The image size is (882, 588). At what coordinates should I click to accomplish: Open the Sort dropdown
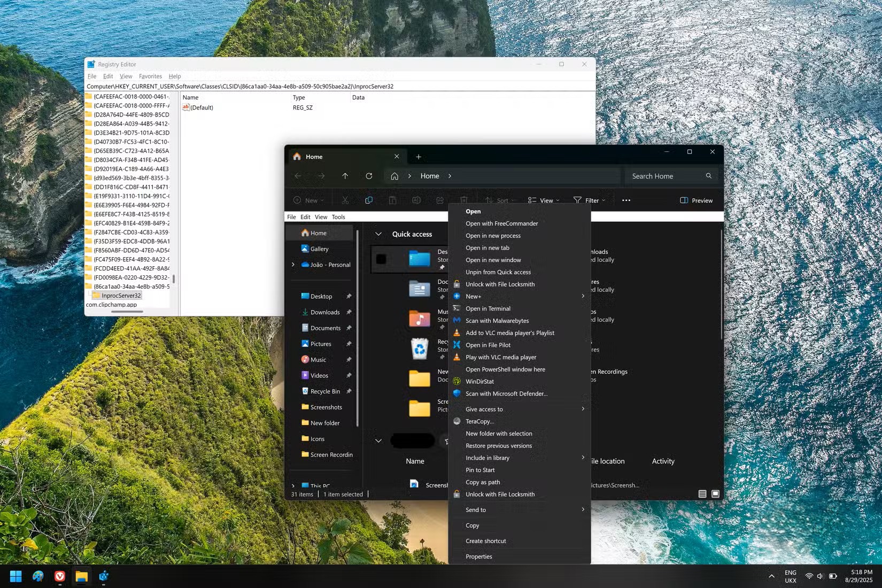[500, 200]
